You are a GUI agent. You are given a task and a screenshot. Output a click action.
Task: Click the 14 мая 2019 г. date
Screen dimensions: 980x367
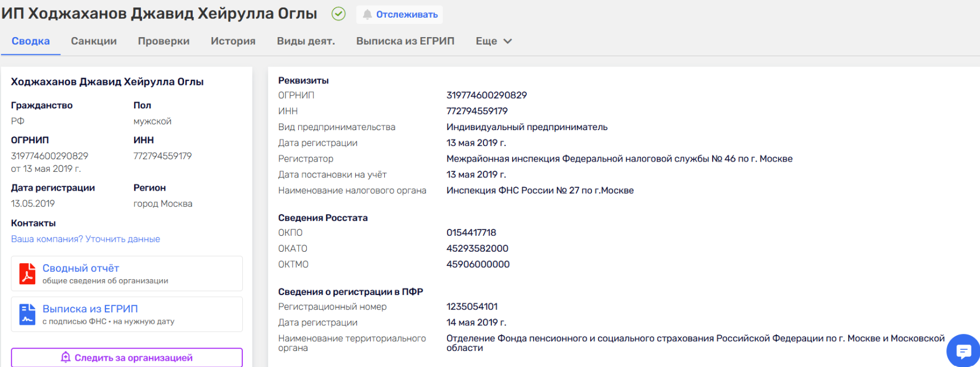477,323
